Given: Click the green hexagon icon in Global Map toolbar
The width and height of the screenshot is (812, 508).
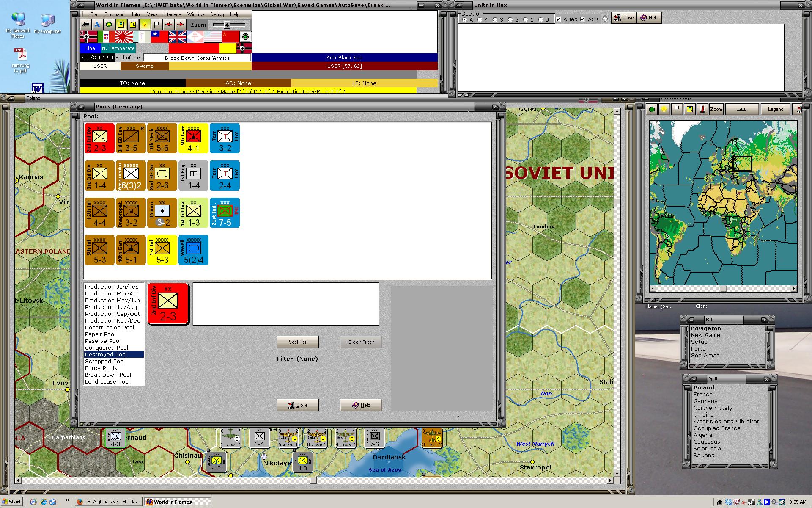Looking at the screenshot, I should pos(652,109).
